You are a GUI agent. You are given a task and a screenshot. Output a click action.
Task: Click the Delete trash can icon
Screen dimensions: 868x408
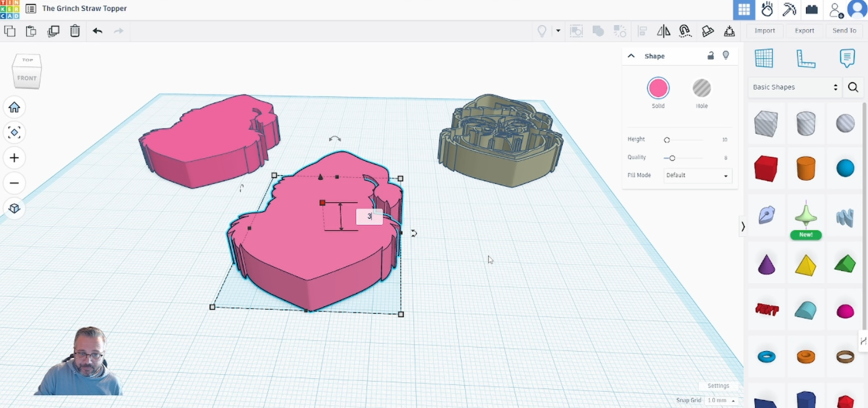[75, 31]
